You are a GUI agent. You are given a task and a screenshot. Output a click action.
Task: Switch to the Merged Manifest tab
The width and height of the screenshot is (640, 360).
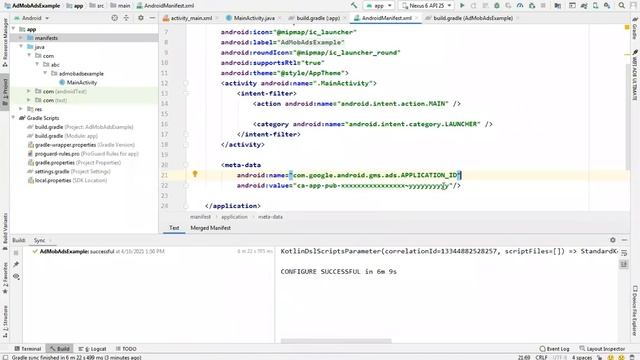[210, 228]
